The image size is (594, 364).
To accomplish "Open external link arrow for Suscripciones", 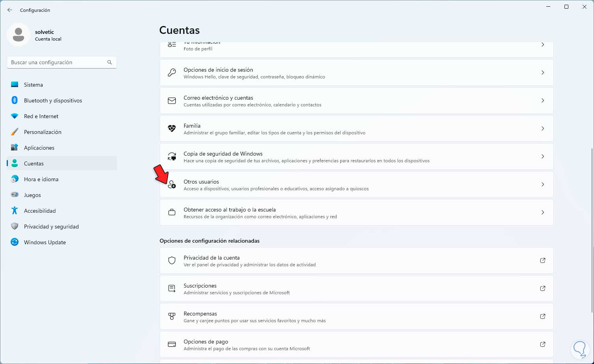I will coord(543,289).
